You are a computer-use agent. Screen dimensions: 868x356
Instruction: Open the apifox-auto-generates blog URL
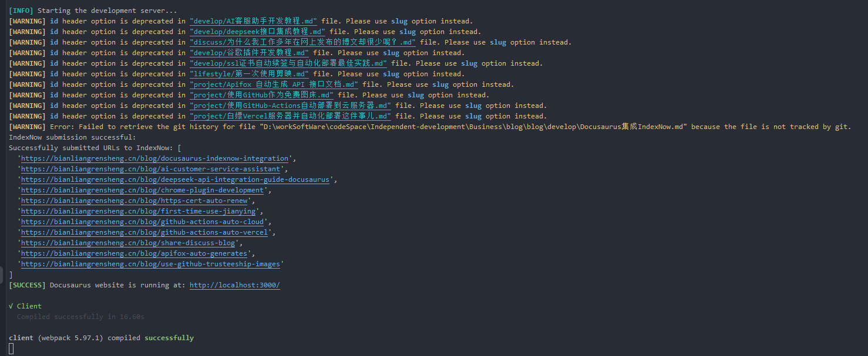[134, 253]
